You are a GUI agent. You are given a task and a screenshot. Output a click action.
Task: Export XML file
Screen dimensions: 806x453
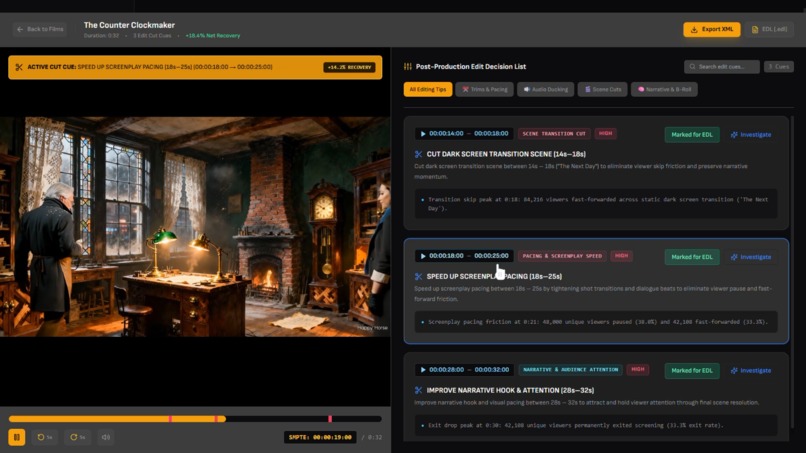[711, 29]
